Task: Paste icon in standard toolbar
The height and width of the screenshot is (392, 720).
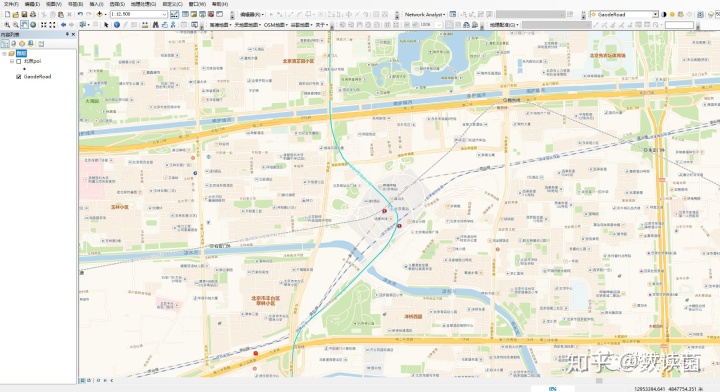Action: pyautogui.click(x=61, y=14)
